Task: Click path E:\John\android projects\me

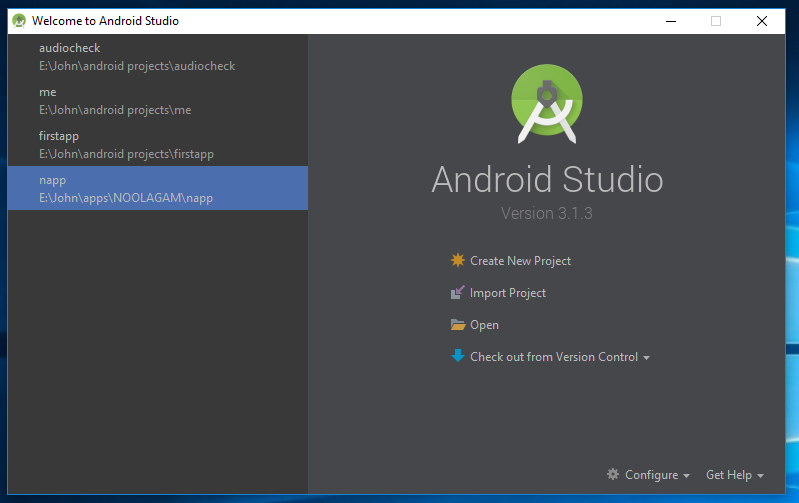Action: [115, 110]
